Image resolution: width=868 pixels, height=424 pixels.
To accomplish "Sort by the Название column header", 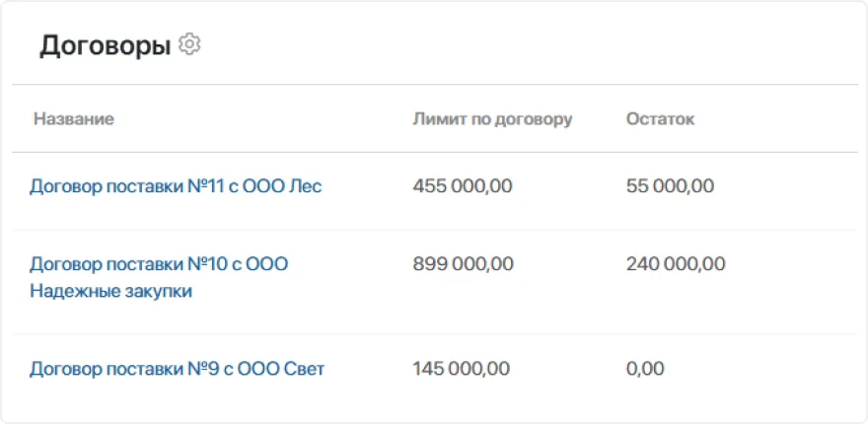I will coord(74,119).
